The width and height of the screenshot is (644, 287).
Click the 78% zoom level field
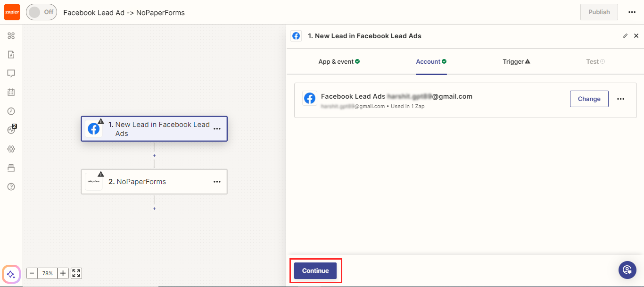click(x=48, y=273)
